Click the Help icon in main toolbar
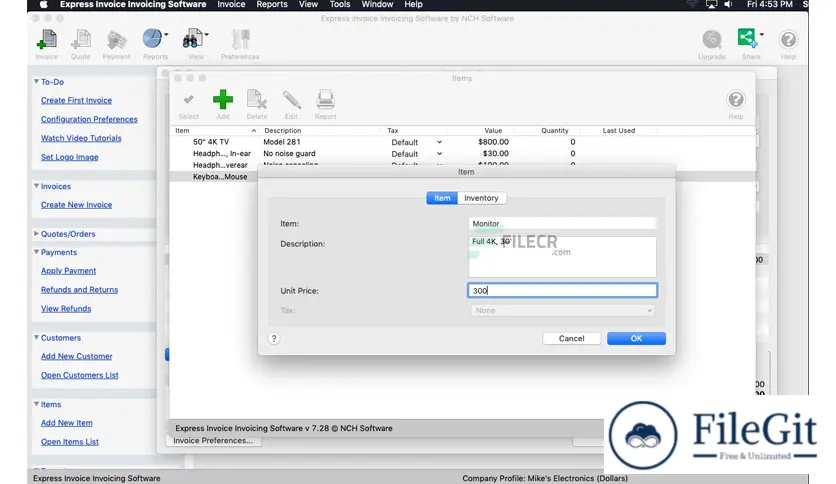Viewport: 836px width, 484px height. coord(788,39)
